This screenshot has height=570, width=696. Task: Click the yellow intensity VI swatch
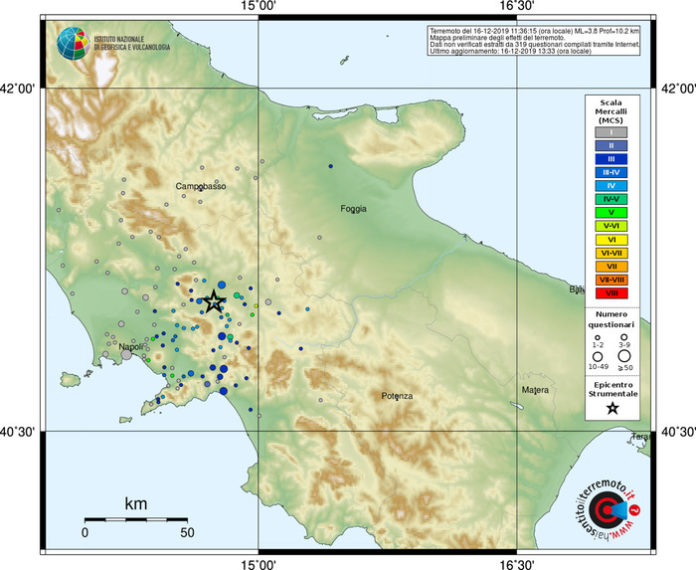click(x=611, y=240)
